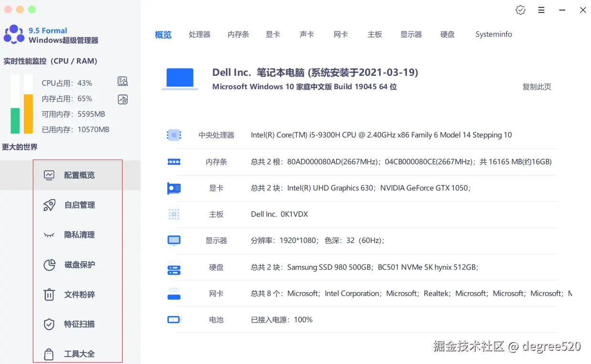Image resolution: width=591 pixels, height=364 pixels.
Task: Open 工具大全 in the sidebar
Action: point(70,354)
